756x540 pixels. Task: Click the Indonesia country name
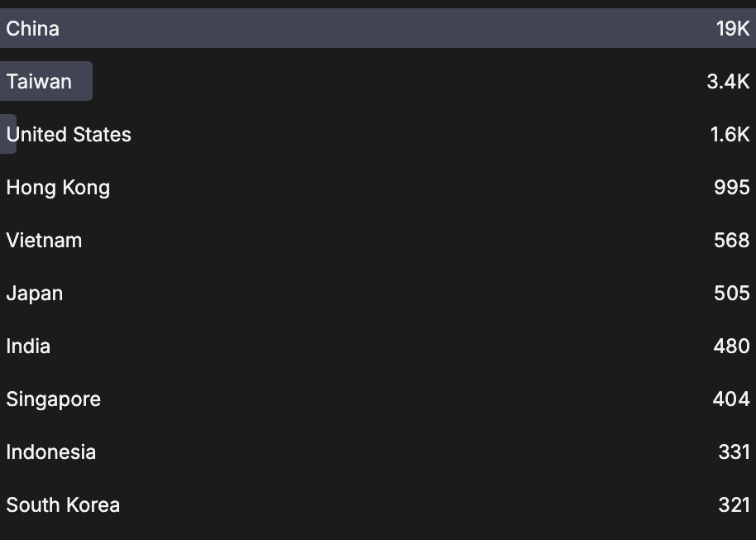point(51,452)
